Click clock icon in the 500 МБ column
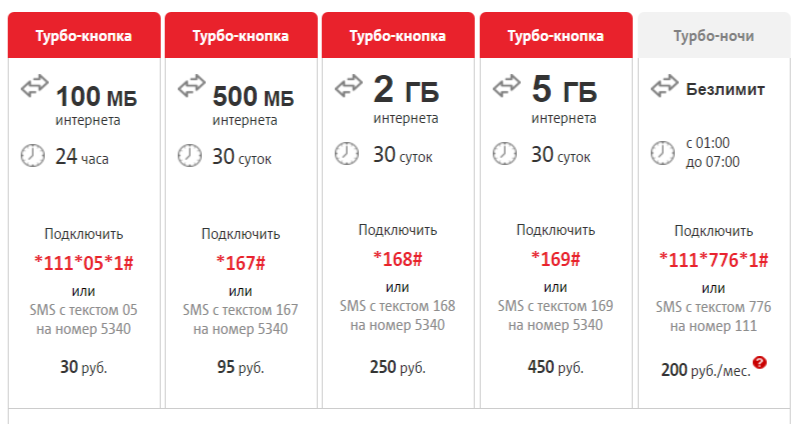The width and height of the screenshot is (799, 424). pos(190,155)
